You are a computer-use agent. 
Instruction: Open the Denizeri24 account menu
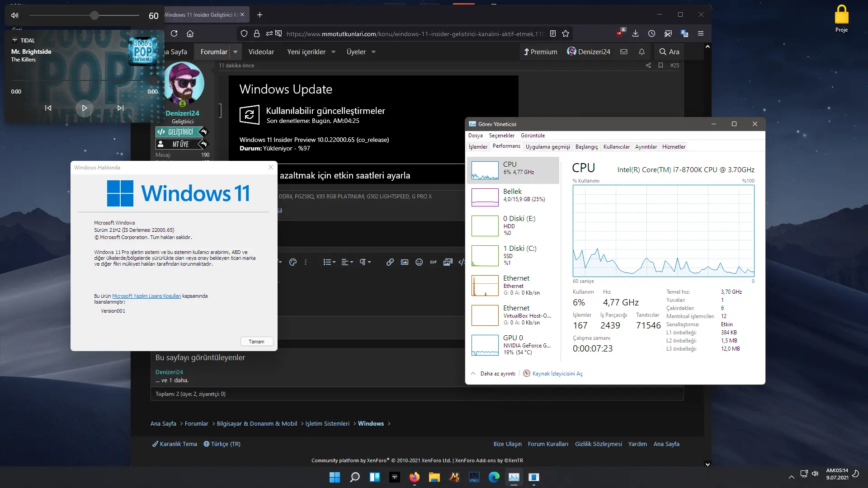[589, 52]
